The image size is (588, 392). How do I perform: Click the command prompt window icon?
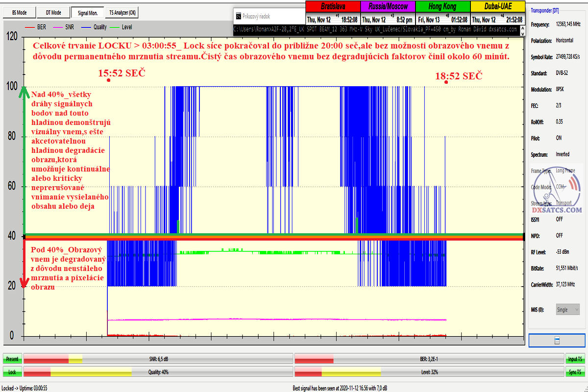238,16
